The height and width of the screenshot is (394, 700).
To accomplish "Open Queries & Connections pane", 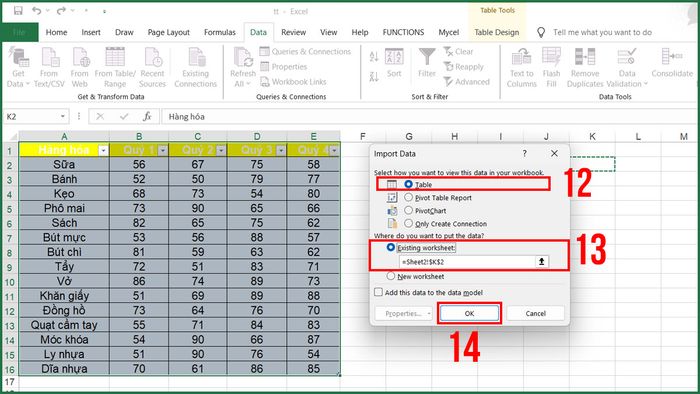I will pyautogui.click(x=305, y=52).
